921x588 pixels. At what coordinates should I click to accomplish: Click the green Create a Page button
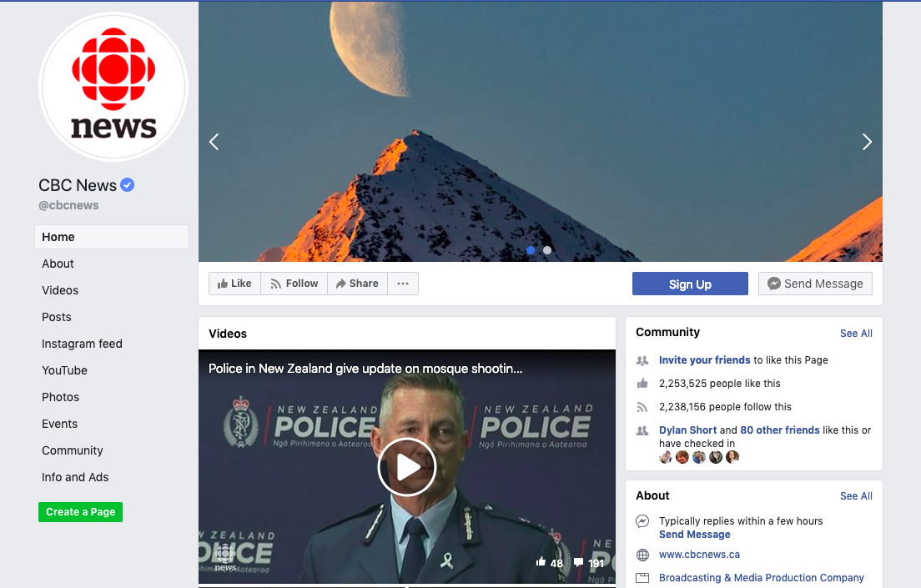80,512
